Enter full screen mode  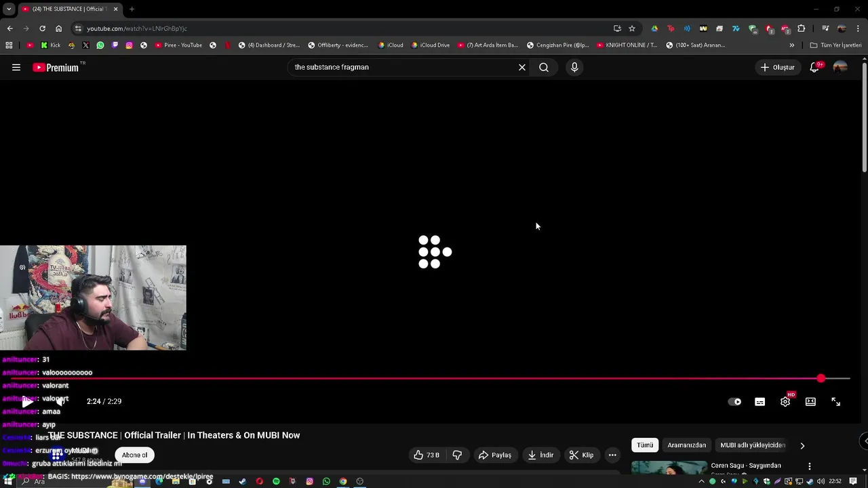point(836,402)
